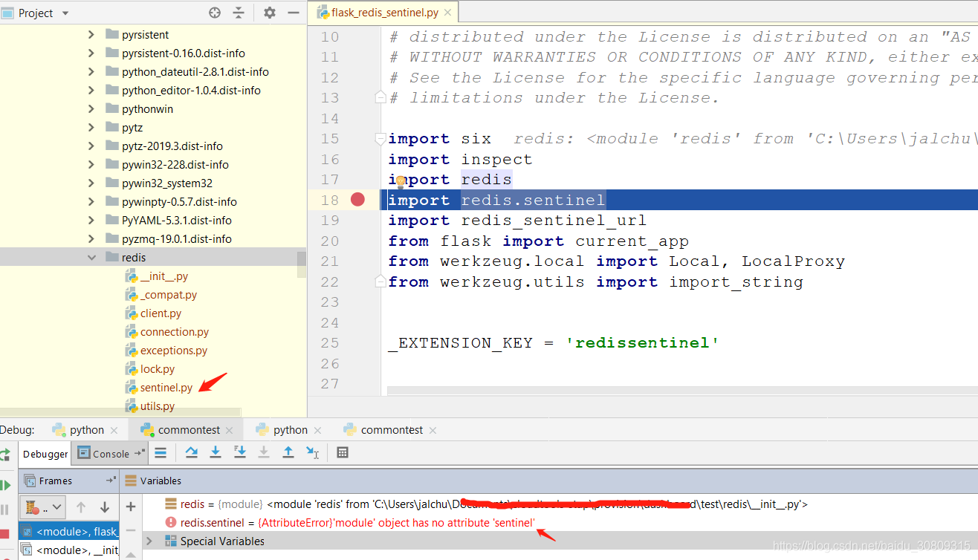Click the Step Into debugger icon
The image size is (978, 560).
(216, 452)
